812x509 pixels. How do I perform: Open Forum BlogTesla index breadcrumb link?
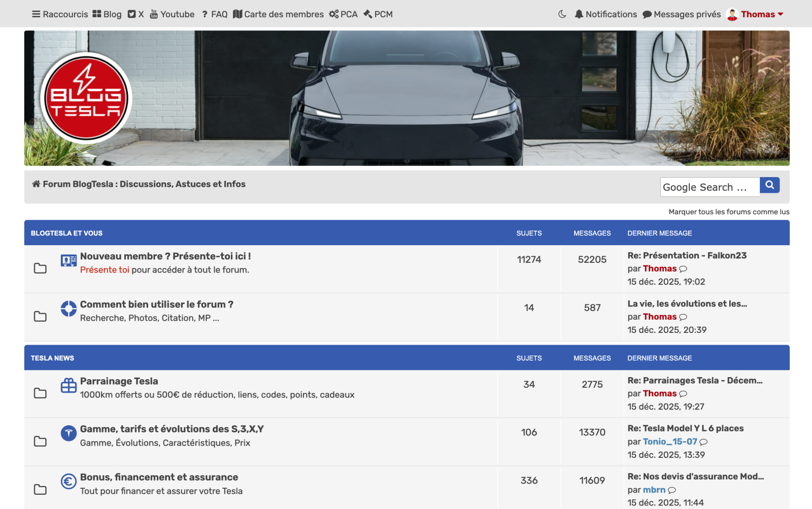[144, 184]
